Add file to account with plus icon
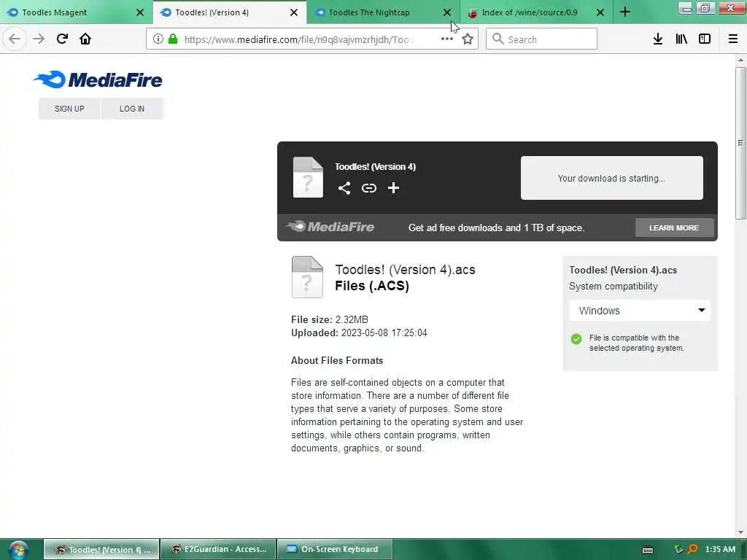Viewport: 747px width, 560px height. [393, 188]
